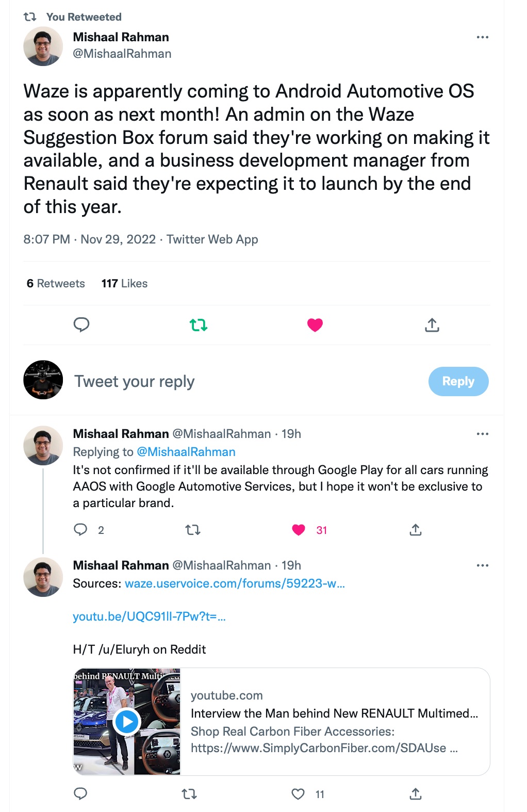Retweet the Google Play availability reply
Screen dimensions: 527x812
coord(193,530)
